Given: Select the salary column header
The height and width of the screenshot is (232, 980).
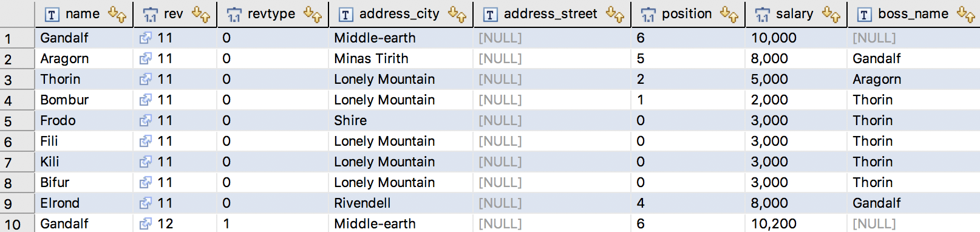Looking at the screenshot, I should pyautogui.click(x=796, y=14).
